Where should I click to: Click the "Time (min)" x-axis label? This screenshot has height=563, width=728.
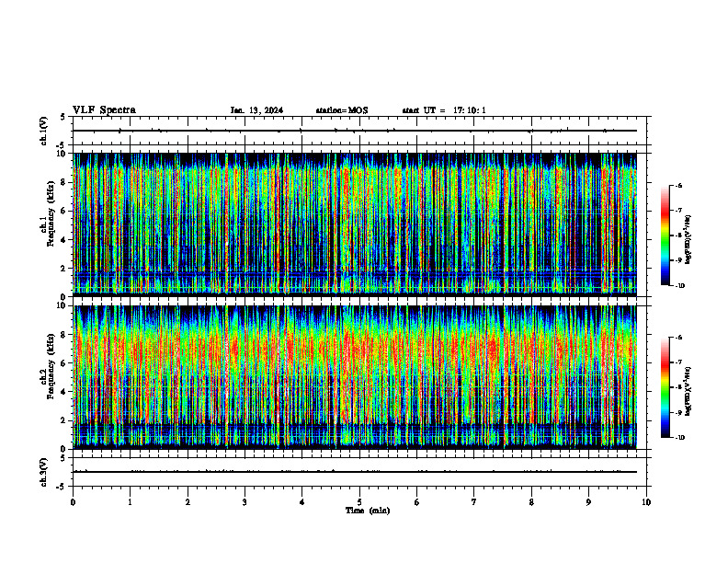point(368,511)
